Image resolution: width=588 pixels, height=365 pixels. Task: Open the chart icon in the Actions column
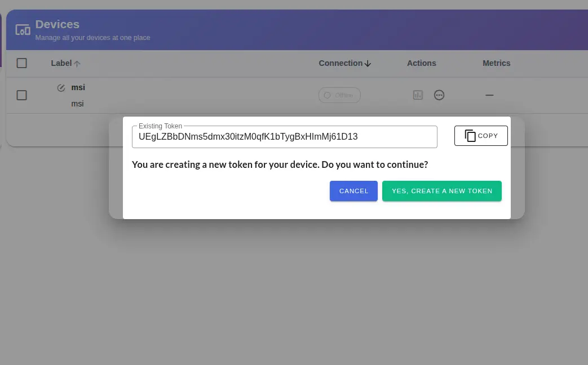click(x=418, y=95)
